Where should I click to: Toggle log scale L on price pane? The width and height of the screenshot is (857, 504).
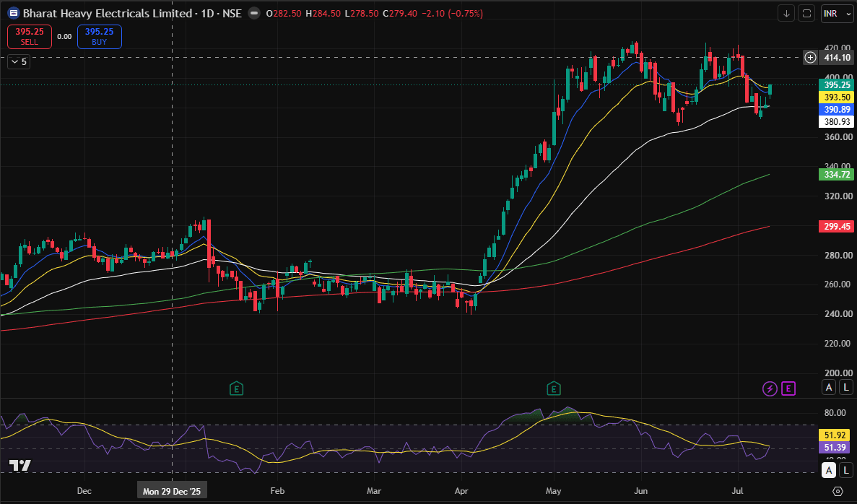[x=845, y=387]
